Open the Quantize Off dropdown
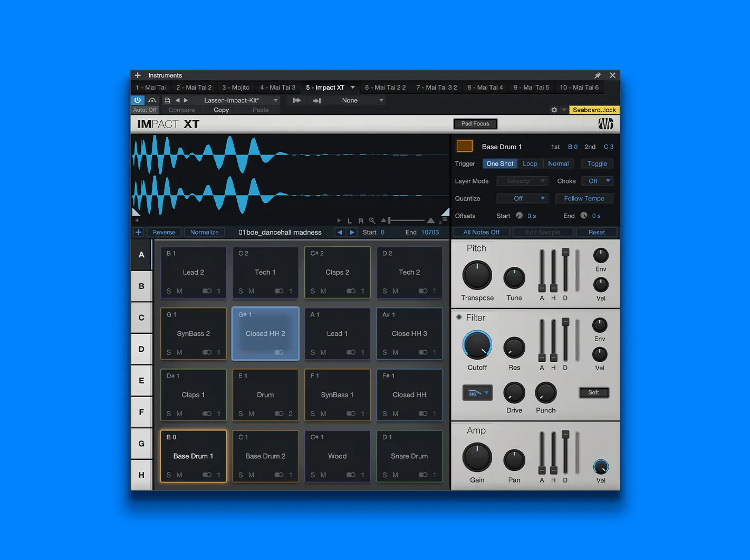The image size is (750, 560). tap(522, 198)
